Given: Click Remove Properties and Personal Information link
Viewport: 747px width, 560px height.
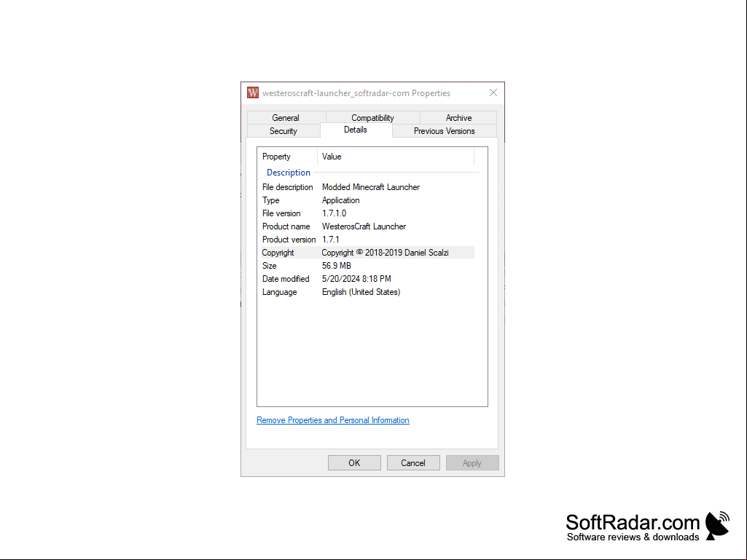Looking at the screenshot, I should pos(333,420).
